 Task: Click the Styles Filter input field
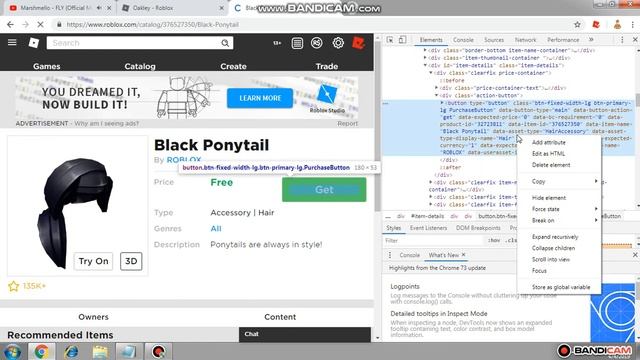tap(434, 240)
